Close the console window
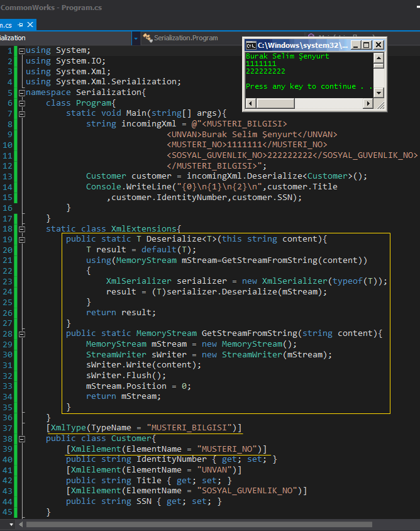 (x=379, y=45)
